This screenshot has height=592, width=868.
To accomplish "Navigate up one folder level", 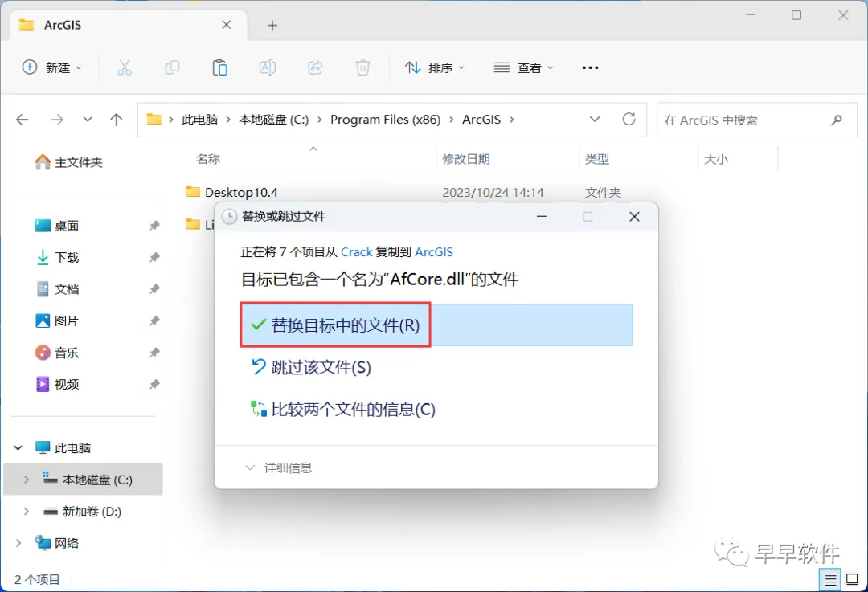I will 117,120.
